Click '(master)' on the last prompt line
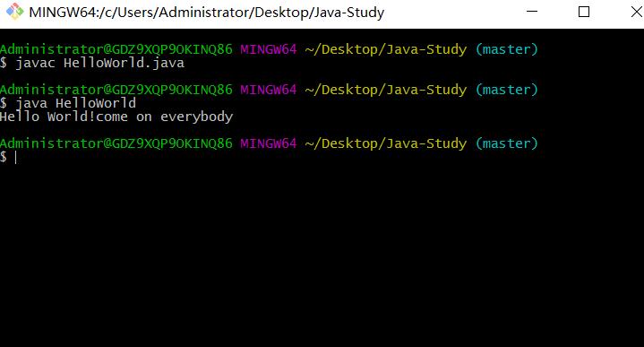The height and width of the screenshot is (347, 644). pos(506,143)
